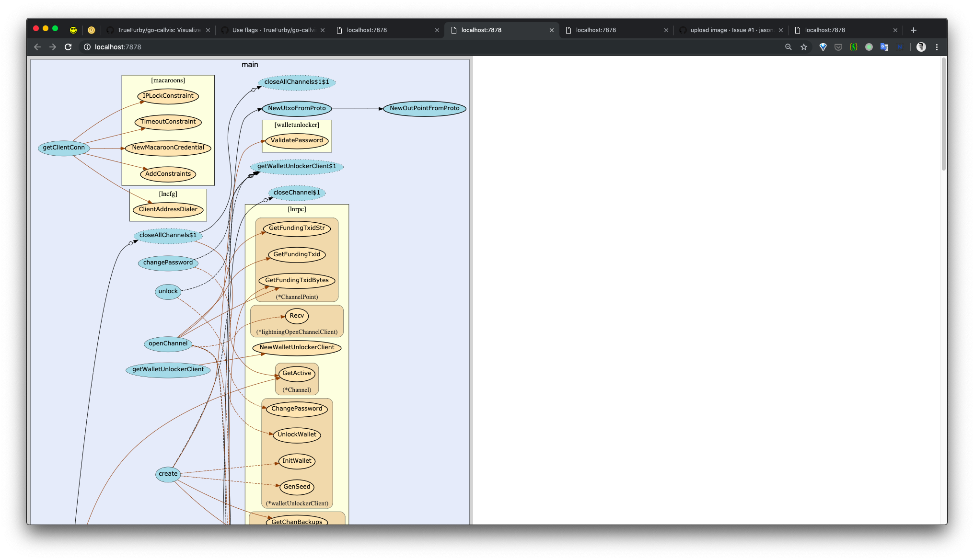Image resolution: width=974 pixels, height=560 pixels.
Task: Open the green lizard curly-braces extension
Action: [x=854, y=47]
